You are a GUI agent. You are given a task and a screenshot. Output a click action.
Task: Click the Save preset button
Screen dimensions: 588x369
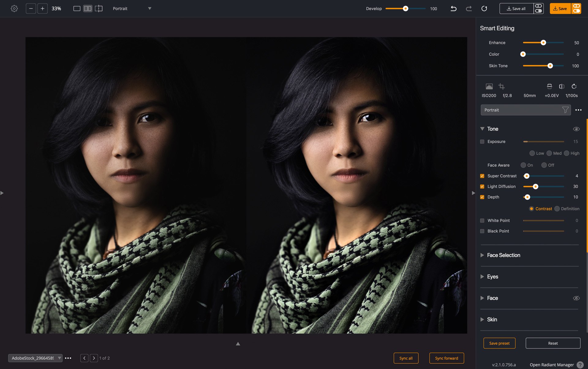click(499, 343)
